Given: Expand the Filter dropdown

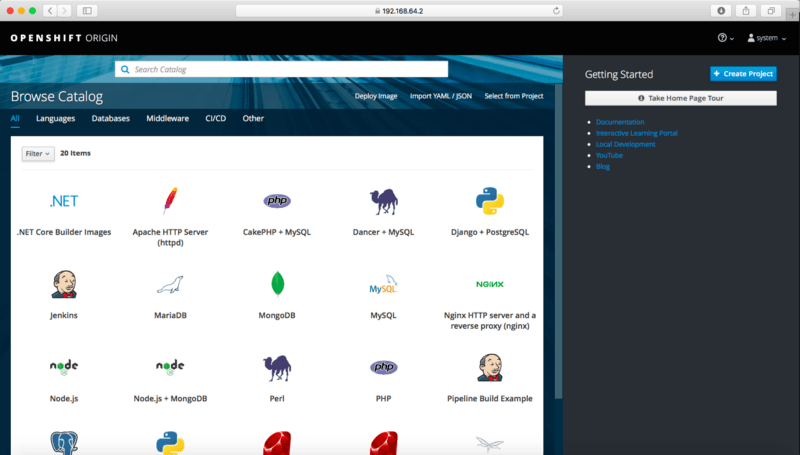Looking at the screenshot, I should click(x=38, y=154).
